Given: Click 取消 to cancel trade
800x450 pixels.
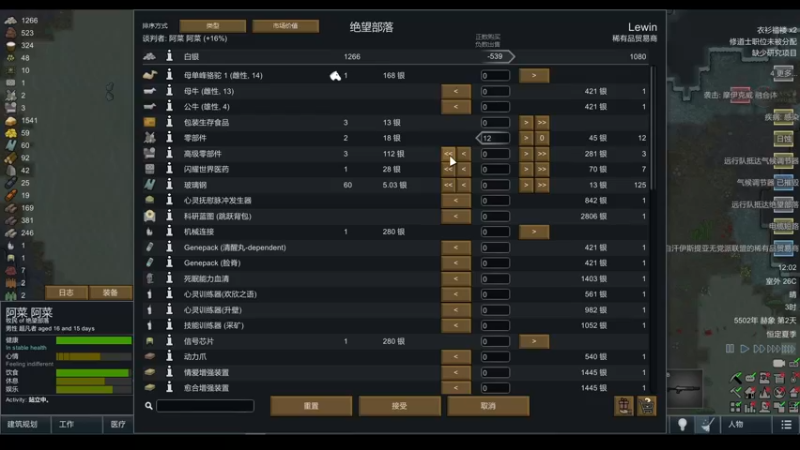Looking at the screenshot, I should [488, 406].
